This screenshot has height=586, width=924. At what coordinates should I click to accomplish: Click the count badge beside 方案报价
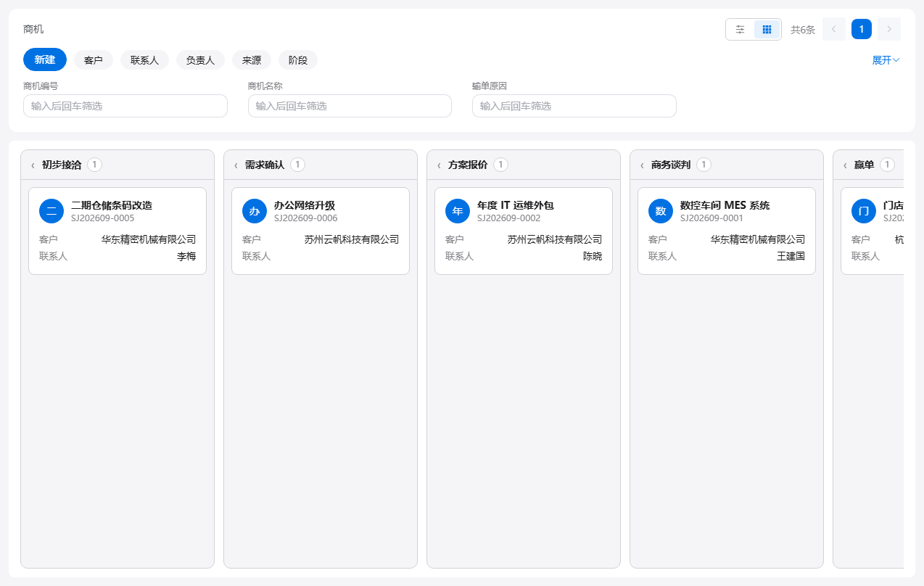pos(501,165)
